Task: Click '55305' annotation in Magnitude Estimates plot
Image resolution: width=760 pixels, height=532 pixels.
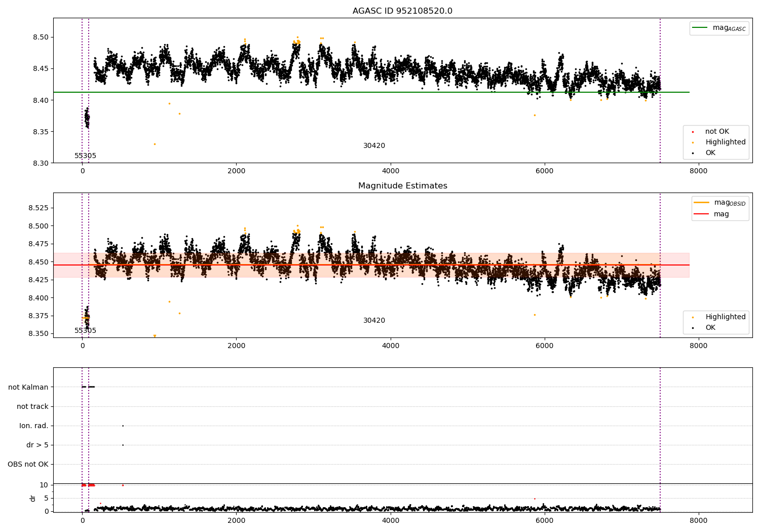Action: point(85,331)
